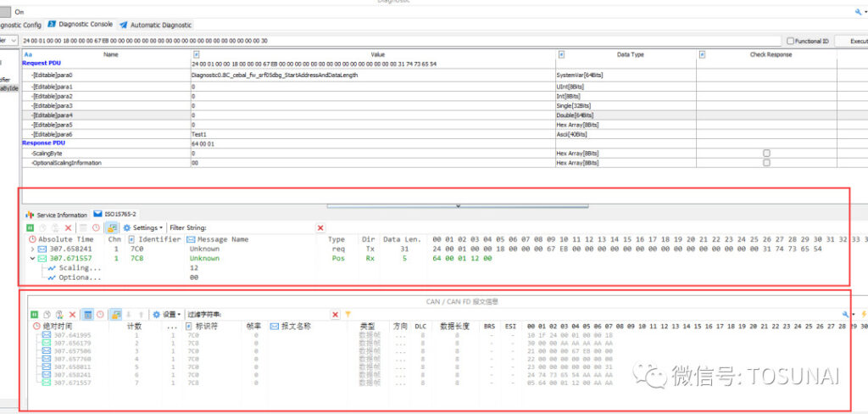Click the yellow filter funnel icon
The width and height of the screenshot is (868, 414).
[x=348, y=314]
